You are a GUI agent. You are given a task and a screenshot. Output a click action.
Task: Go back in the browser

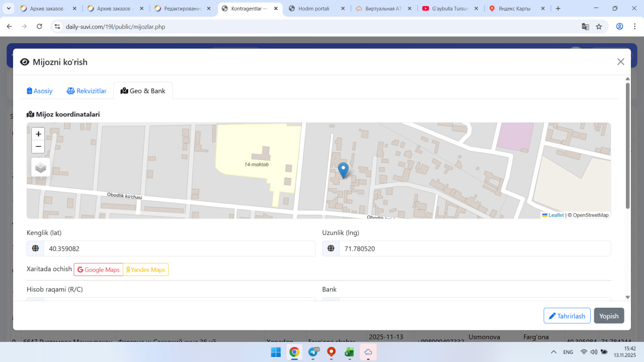point(9,27)
